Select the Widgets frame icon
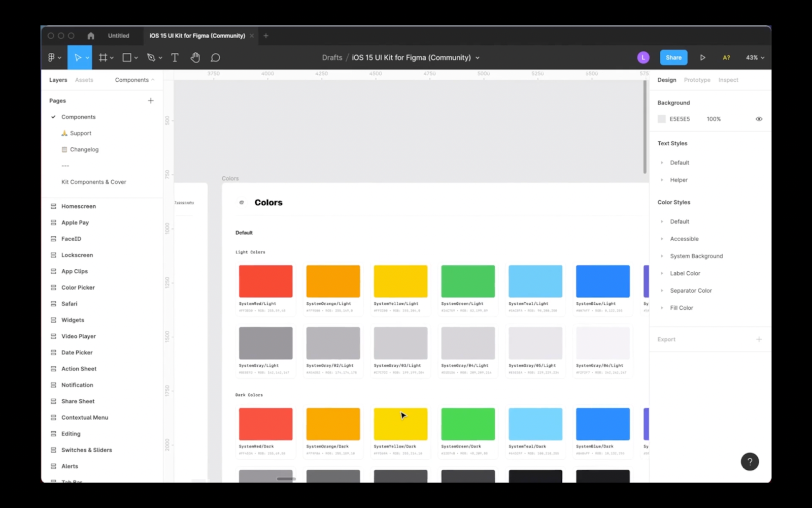The width and height of the screenshot is (812, 508). coord(53,320)
